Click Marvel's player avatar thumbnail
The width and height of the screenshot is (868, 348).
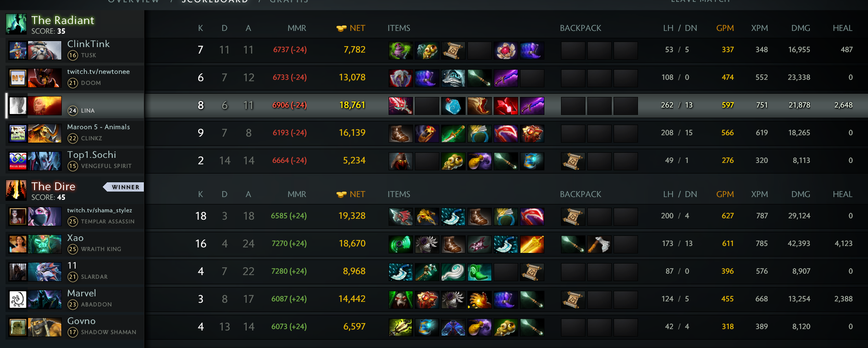18,300
